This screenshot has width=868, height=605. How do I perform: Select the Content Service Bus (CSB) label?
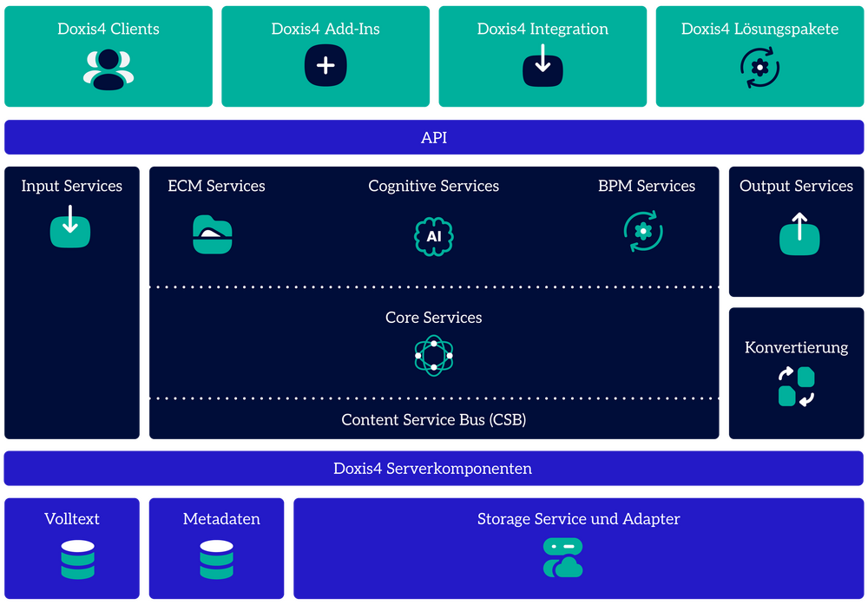434,419
